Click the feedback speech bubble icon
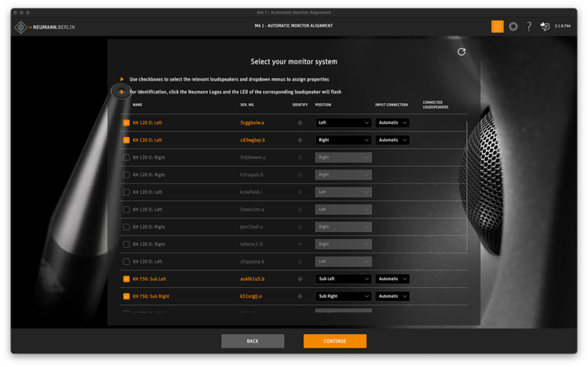The width and height of the screenshot is (588, 367). (545, 27)
